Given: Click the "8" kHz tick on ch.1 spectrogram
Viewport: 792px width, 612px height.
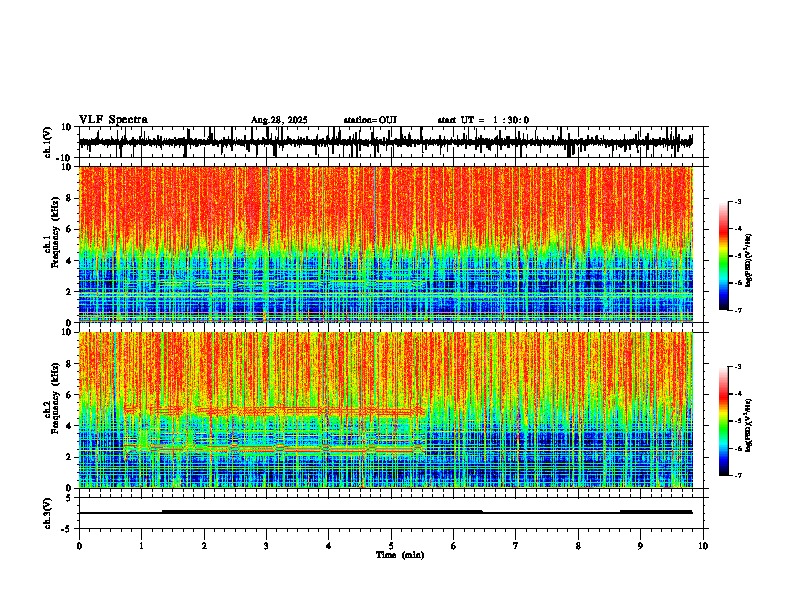Looking at the screenshot, I should pyautogui.click(x=69, y=198).
